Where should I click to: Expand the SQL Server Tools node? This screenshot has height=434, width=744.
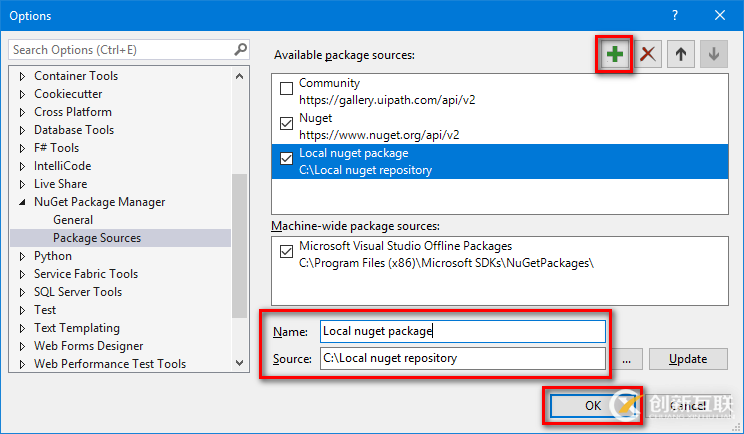tap(22, 292)
